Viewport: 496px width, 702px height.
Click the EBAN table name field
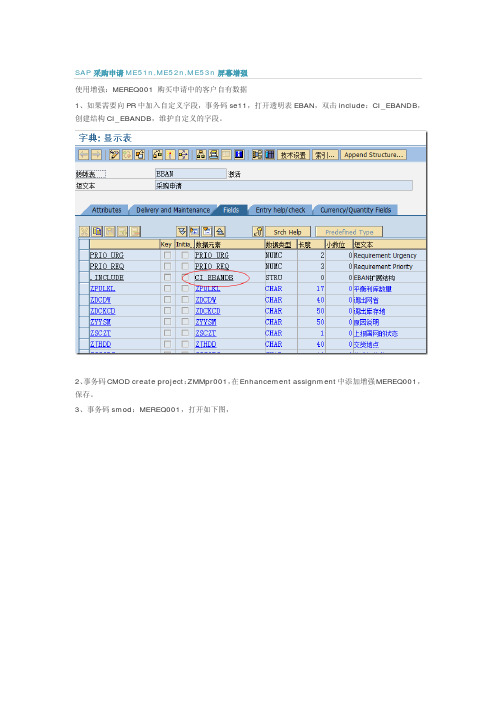(191, 174)
